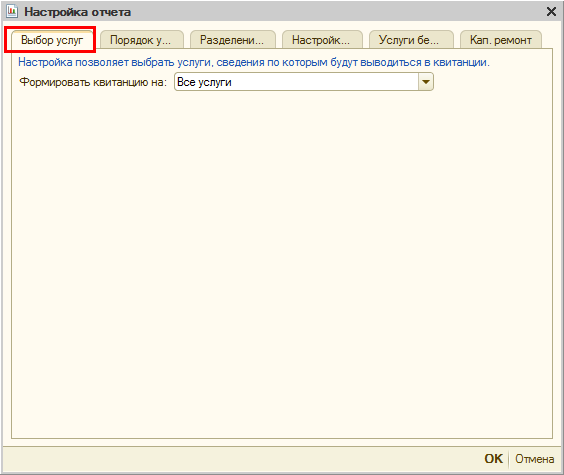Confirm settings with the OK button
This screenshot has width=564, height=475.
click(x=494, y=458)
